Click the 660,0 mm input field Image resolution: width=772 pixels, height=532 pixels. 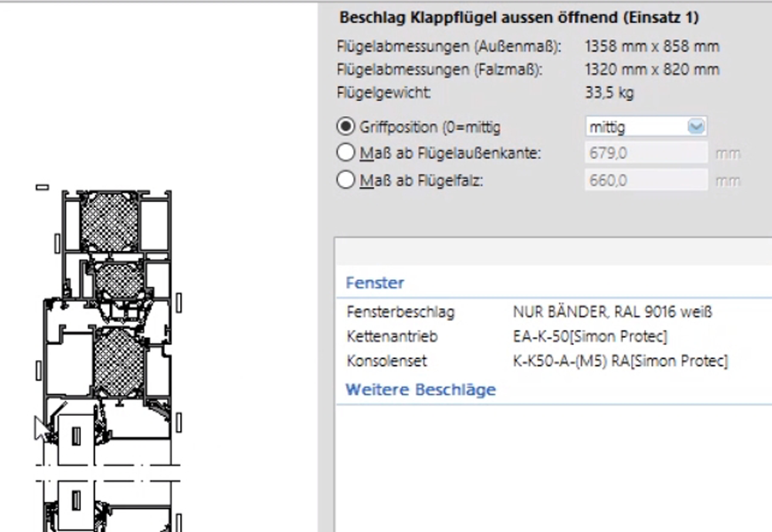pyautogui.click(x=646, y=180)
